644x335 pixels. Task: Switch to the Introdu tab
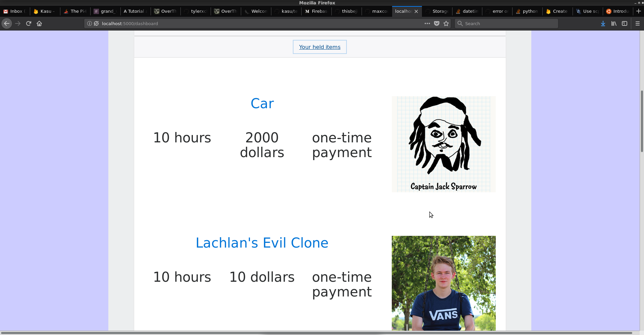tap(619, 11)
